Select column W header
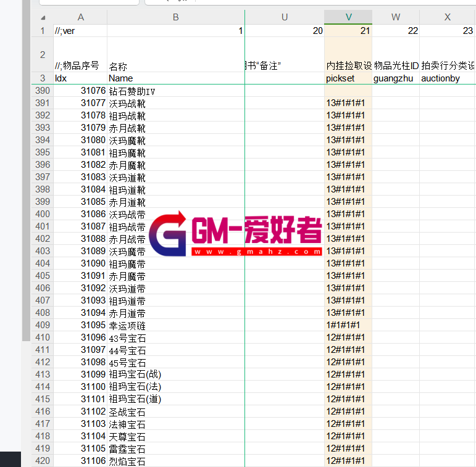 coord(396,17)
